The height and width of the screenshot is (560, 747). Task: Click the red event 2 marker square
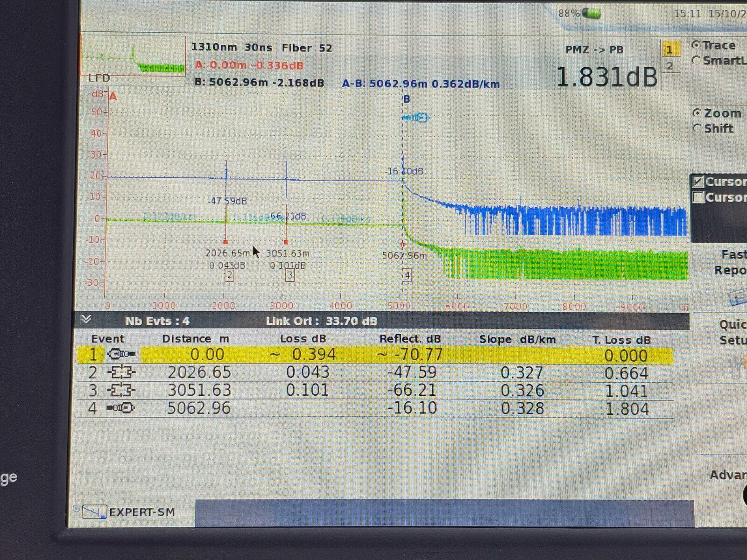(x=226, y=242)
